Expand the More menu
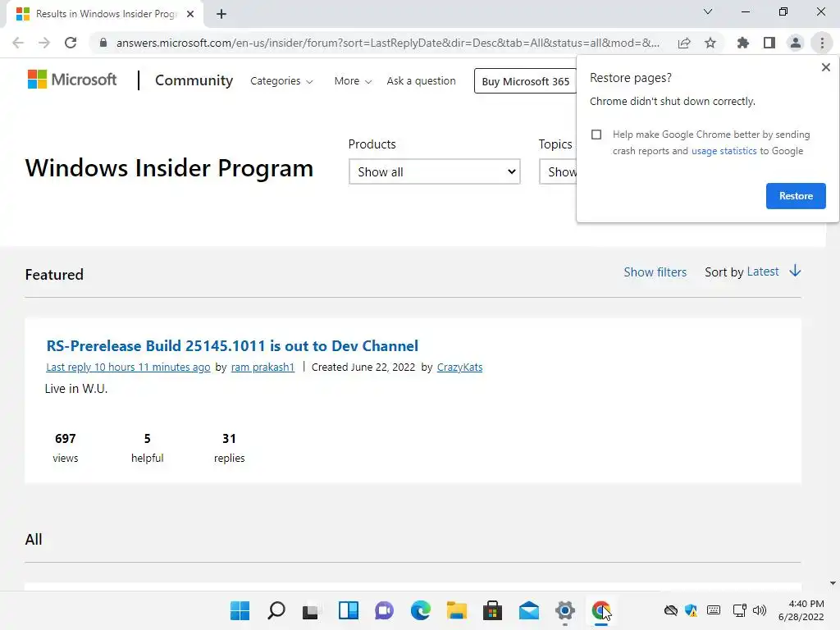 (x=353, y=81)
